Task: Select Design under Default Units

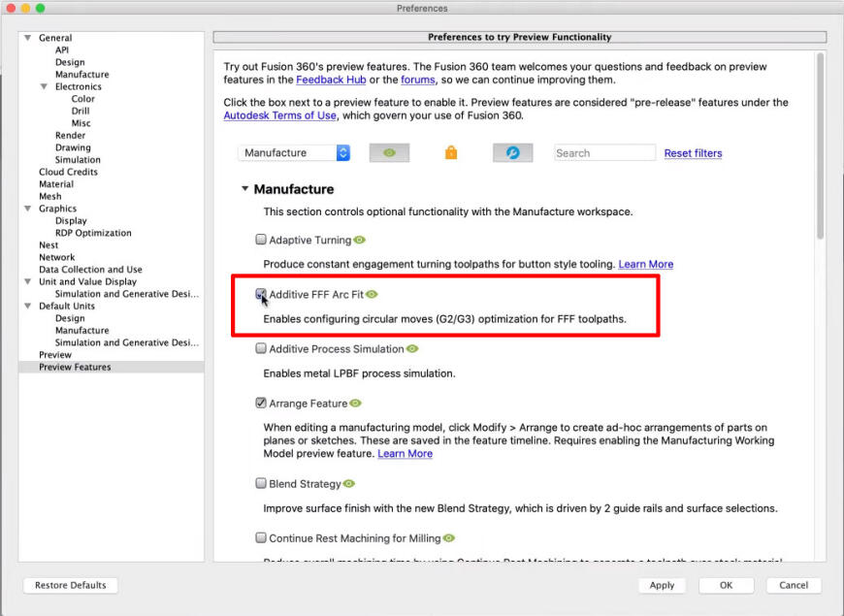Action: pos(70,318)
